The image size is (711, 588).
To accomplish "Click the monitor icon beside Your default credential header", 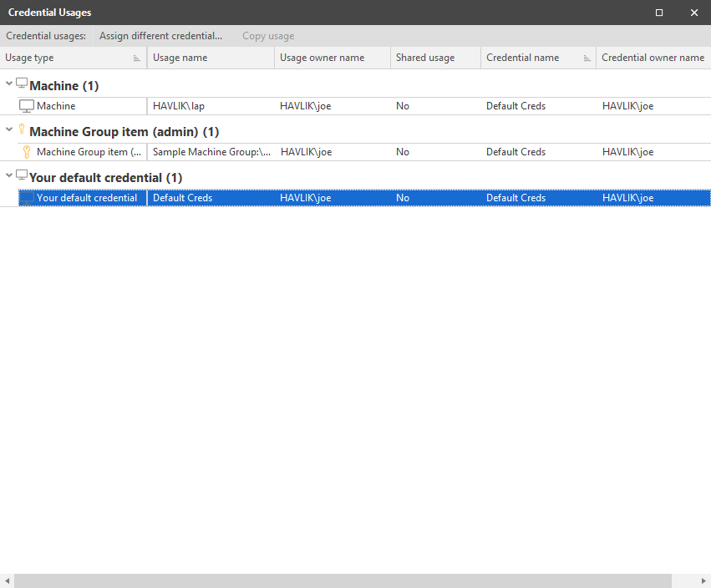I will click(x=22, y=175).
